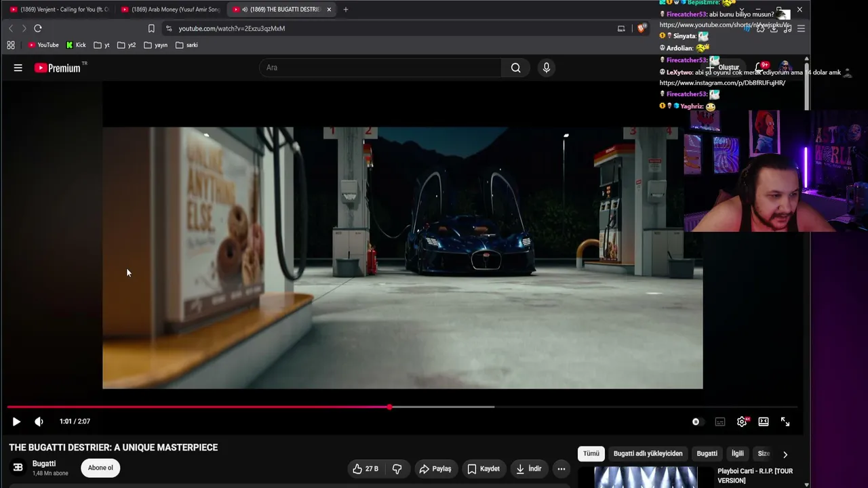Start voice search with the microphone

[x=547, y=68]
